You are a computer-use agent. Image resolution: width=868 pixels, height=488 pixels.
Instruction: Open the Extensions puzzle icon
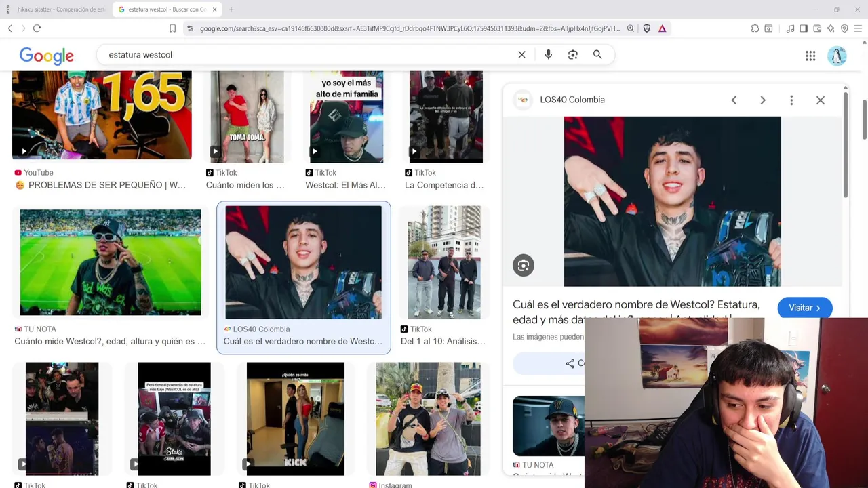[x=755, y=28]
